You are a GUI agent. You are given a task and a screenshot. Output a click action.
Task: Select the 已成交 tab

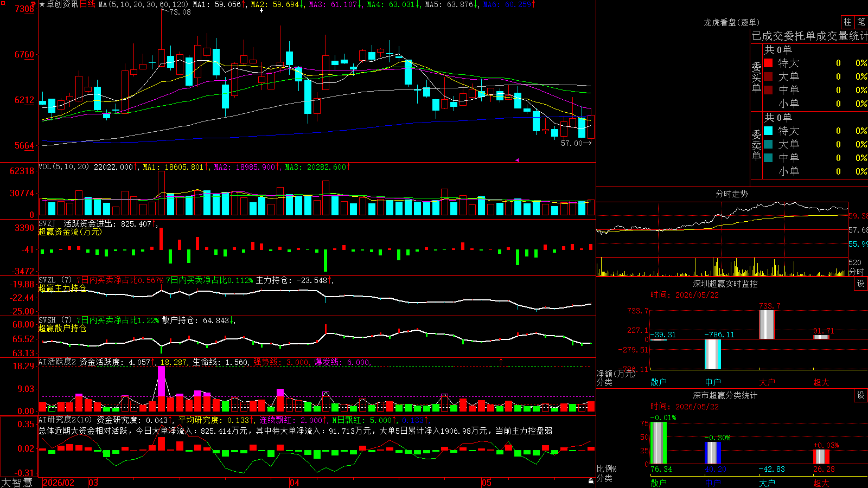pos(768,36)
